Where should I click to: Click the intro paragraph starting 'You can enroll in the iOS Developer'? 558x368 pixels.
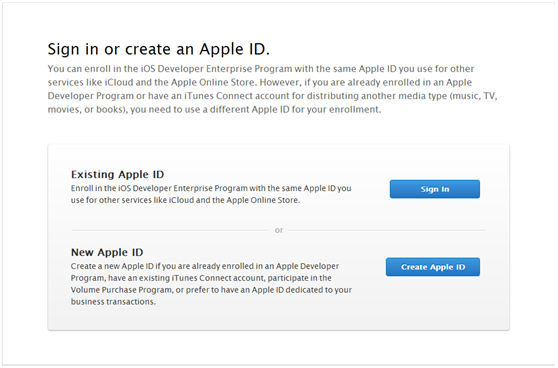tap(272, 89)
